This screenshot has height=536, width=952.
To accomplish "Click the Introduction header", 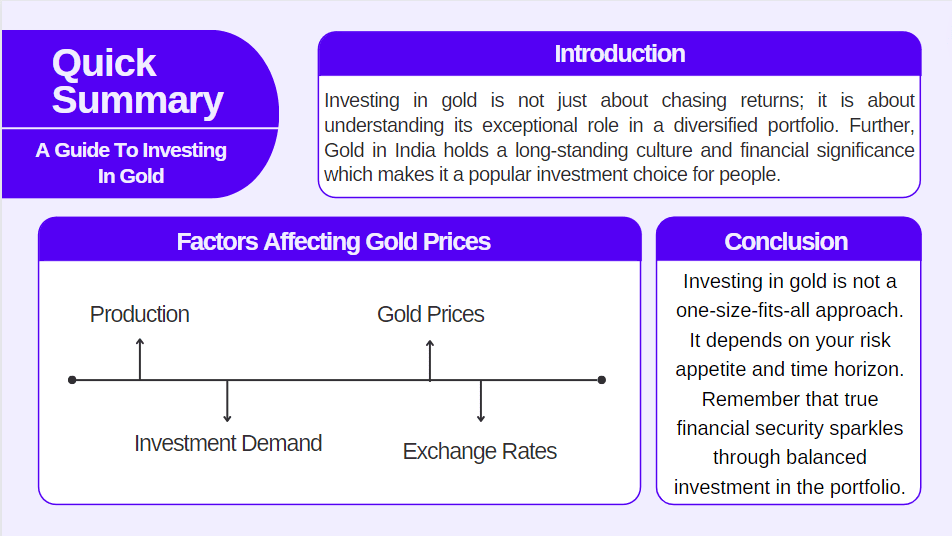I will [x=619, y=54].
